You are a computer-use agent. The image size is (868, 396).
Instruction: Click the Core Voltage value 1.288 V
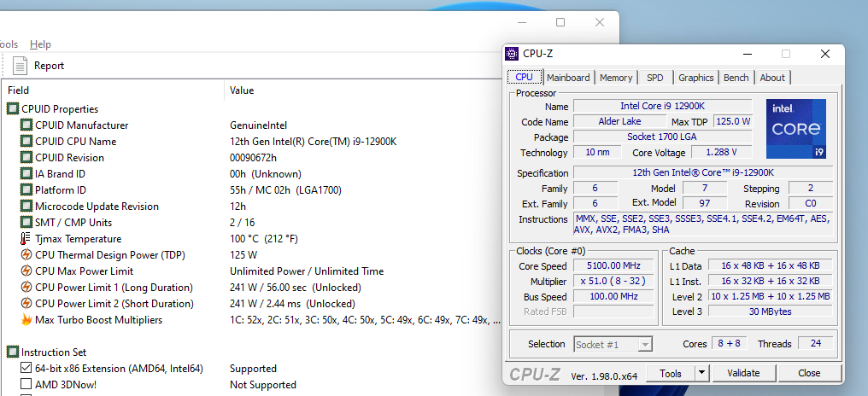click(x=721, y=153)
